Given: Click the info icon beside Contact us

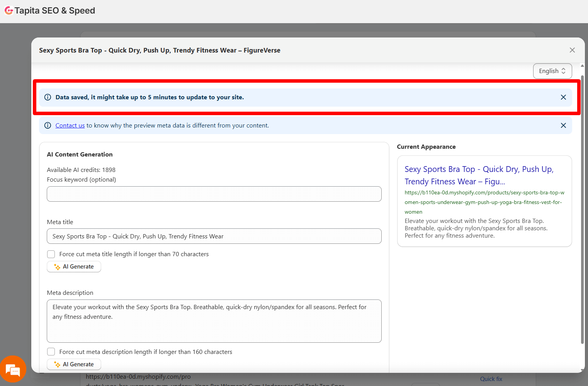Looking at the screenshot, I should pos(48,126).
